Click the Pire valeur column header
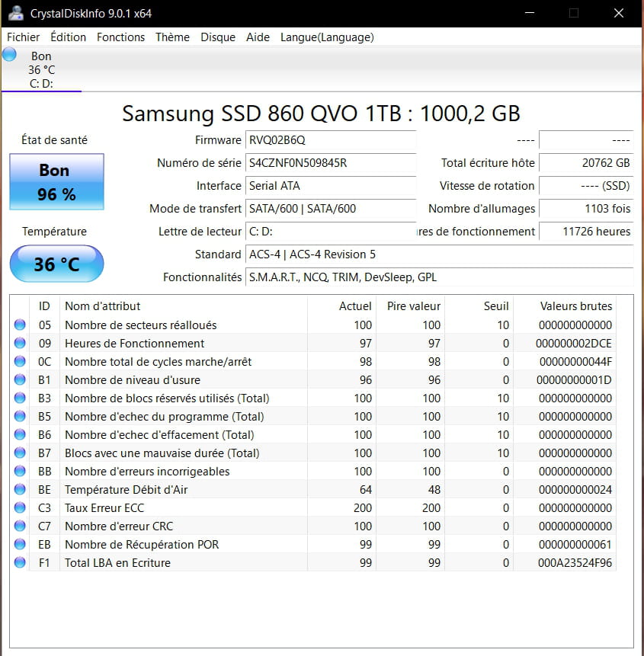 point(411,306)
